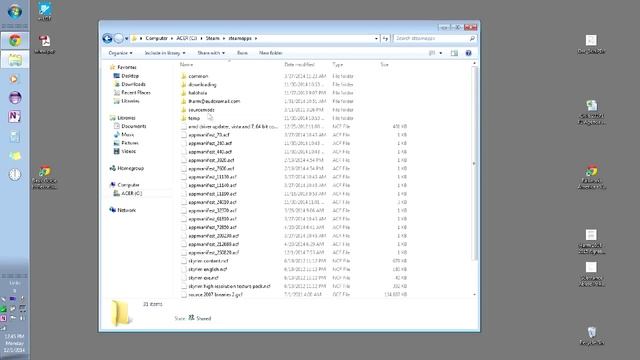The width and height of the screenshot is (640, 360).
Task: Open OneNote from the taskbar
Action: click(15, 116)
